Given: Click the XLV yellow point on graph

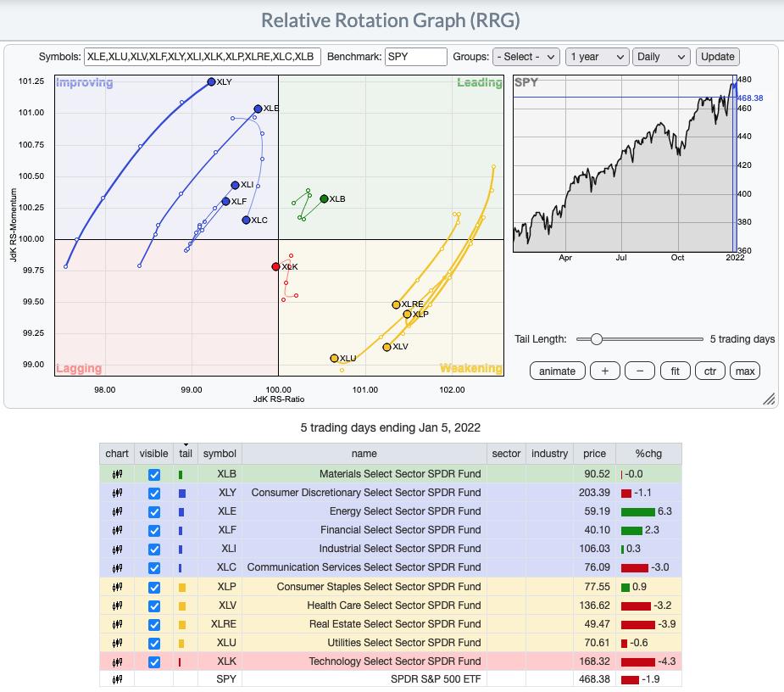Looking at the screenshot, I should tap(386, 347).
